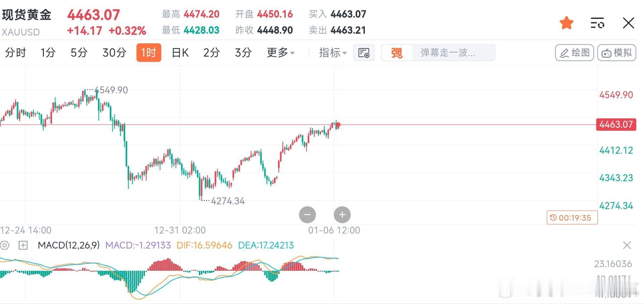644x304 pixels.
Task: Zoom in using the plus control
Action: [342, 215]
